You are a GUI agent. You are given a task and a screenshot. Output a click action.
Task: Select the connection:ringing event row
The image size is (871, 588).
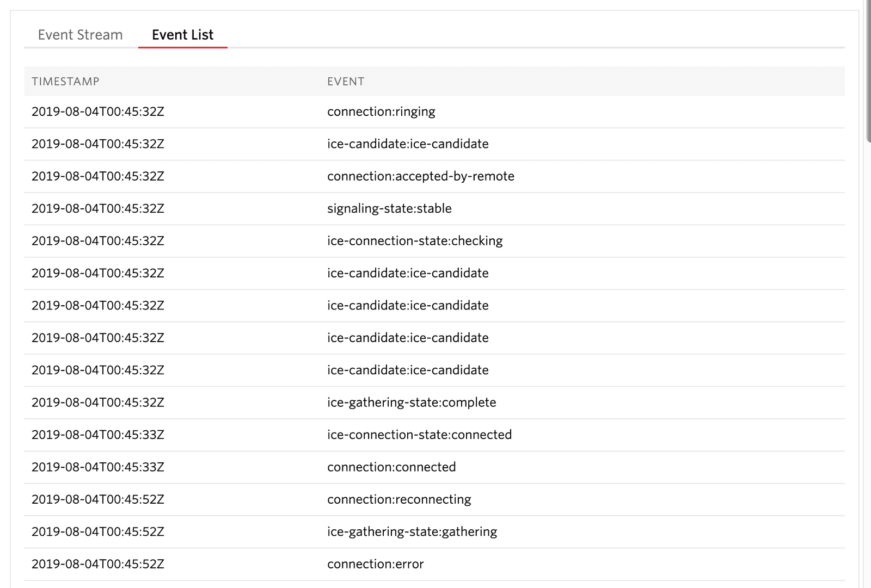coord(381,112)
